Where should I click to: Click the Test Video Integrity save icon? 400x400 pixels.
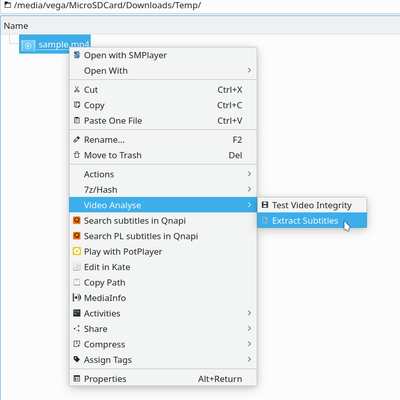pyautogui.click(x=265, y=205)
